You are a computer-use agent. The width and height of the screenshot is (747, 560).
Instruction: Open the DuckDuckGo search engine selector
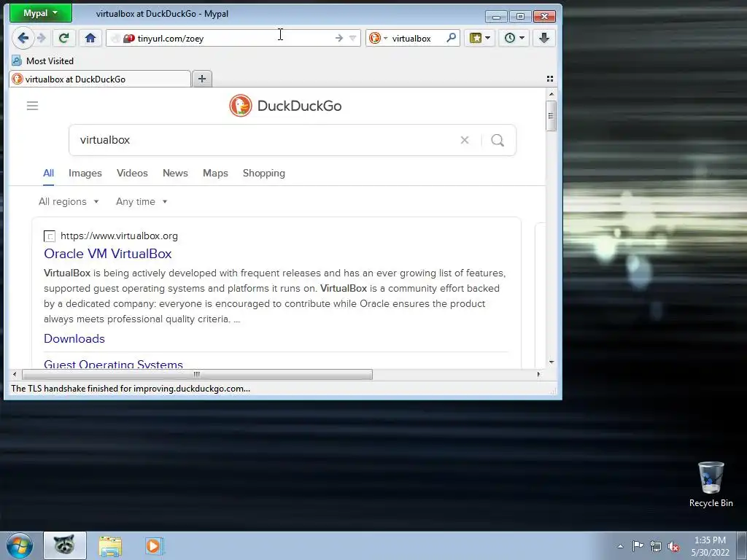click(379, 38)
